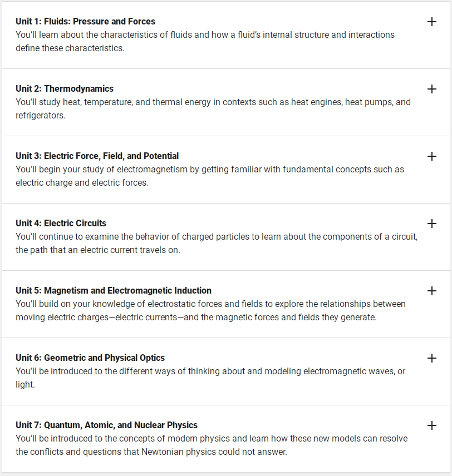
Task: Click plus icon beside Unit 6 Optics
Action: [x=431, y=358]
